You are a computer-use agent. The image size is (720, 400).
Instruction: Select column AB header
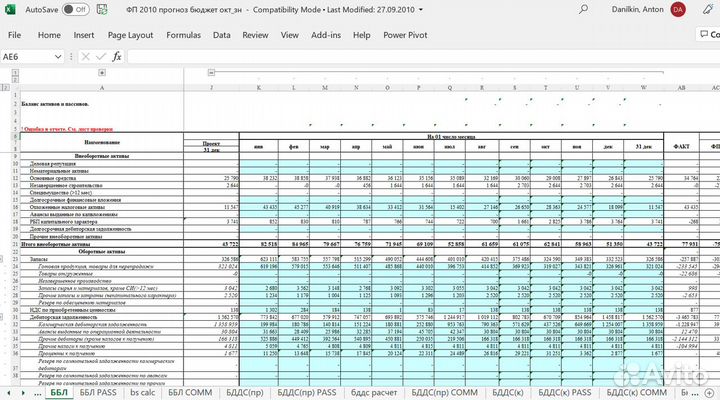pyautogui.click(x=681, y=87)
